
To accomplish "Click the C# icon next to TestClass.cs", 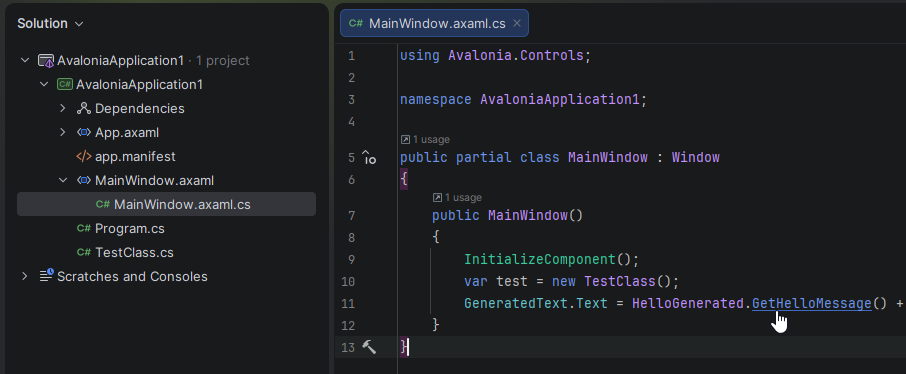I will [84, 253].
